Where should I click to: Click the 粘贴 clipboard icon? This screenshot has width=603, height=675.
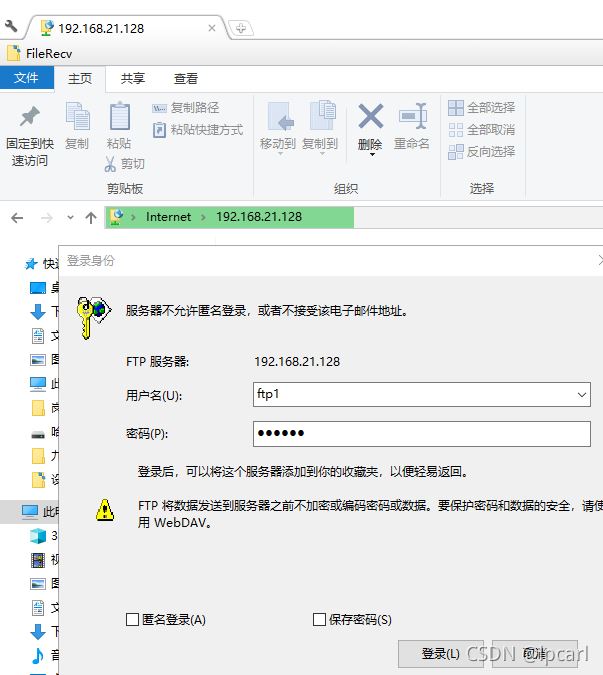pyautogui.click(x=119, y=116)
